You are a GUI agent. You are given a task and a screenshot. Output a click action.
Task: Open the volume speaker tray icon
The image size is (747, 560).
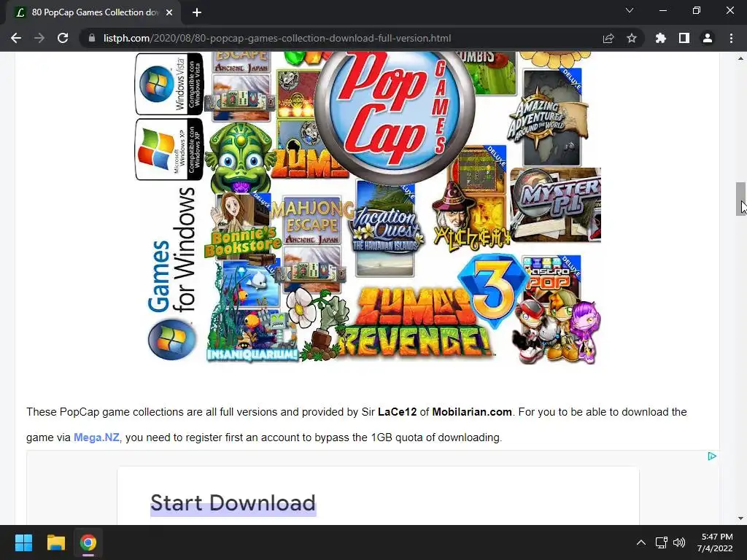click(679, 542)
